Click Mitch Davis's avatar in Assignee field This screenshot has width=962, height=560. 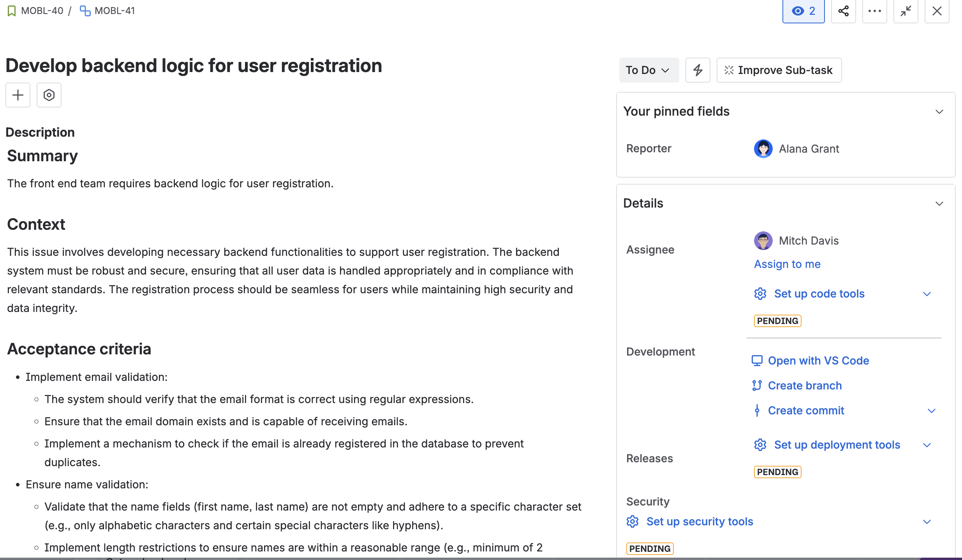click(763, 241)
